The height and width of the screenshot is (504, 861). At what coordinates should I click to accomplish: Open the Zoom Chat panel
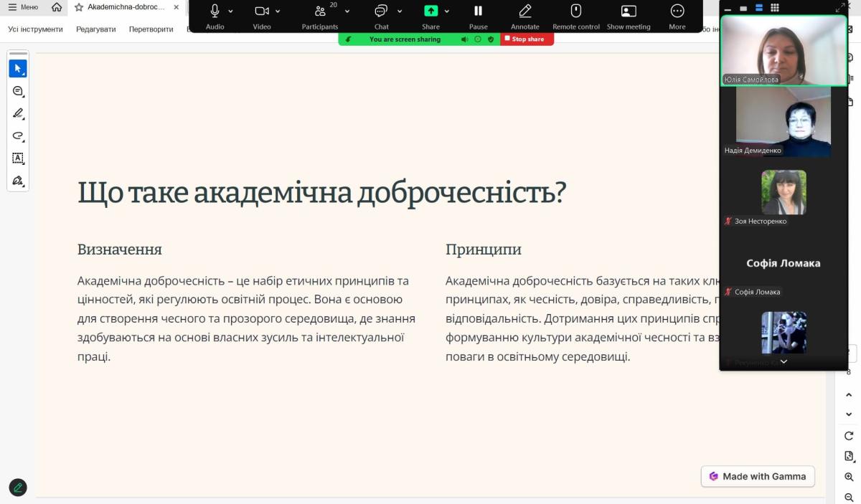[381, 11]
